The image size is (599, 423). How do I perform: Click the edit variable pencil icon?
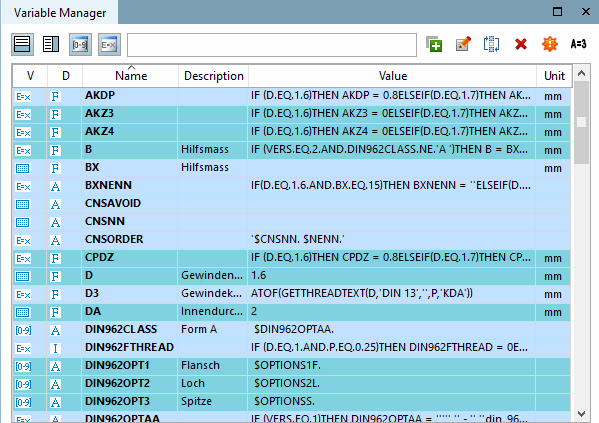click(463, 44)
